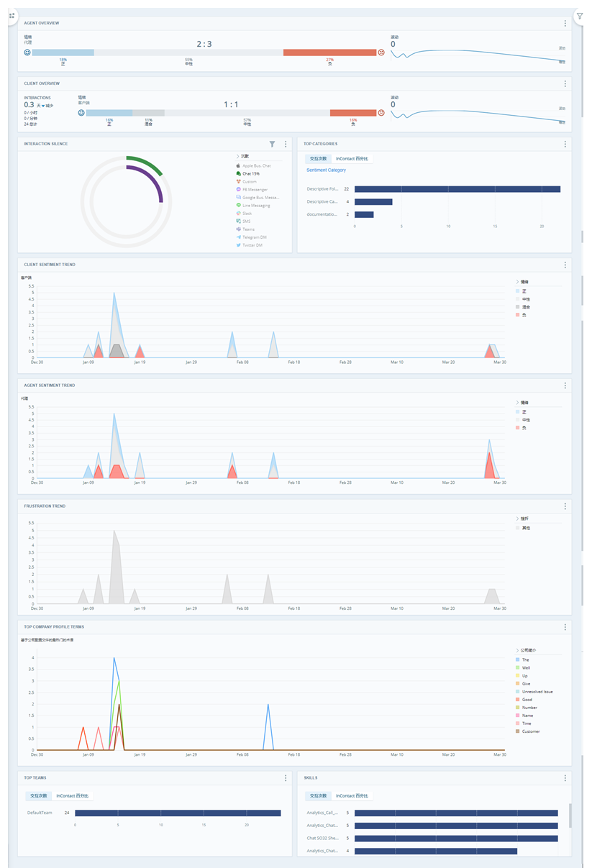Toggle 'Customer' term legend entry
Image resolution: width=592 pixels, height=868 pixels.
[527, 731]
